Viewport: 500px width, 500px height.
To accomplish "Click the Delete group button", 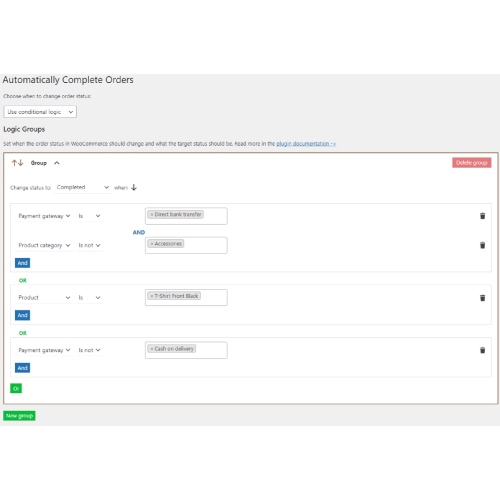I will click(x=472, y=163).
